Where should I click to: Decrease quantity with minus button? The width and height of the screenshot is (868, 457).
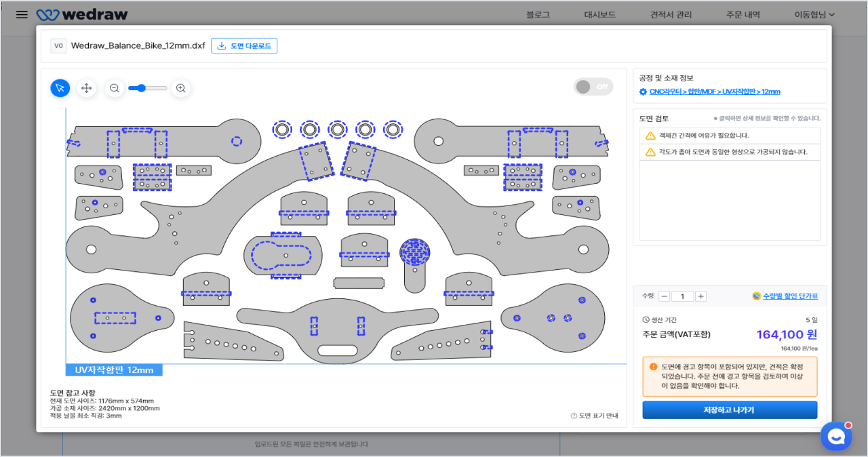coord(665,296)
